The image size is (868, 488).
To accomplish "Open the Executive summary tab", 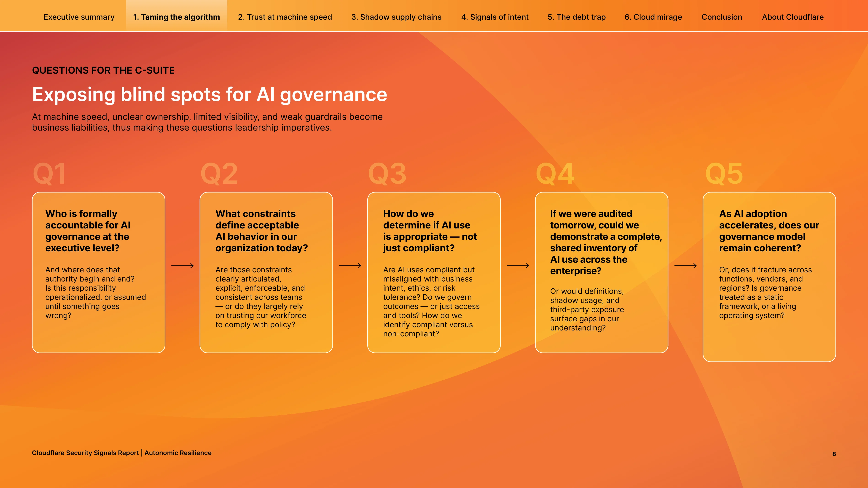I will tap(79, 17).
